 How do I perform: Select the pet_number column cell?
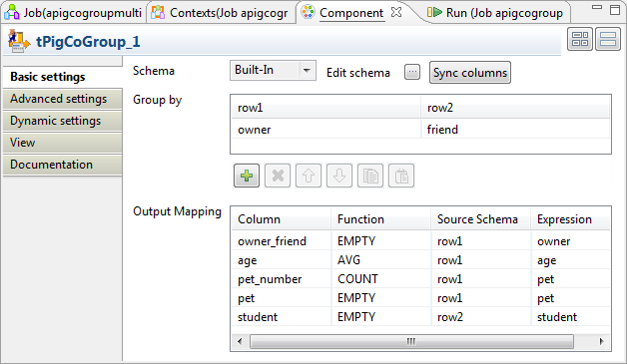point(282,279)
